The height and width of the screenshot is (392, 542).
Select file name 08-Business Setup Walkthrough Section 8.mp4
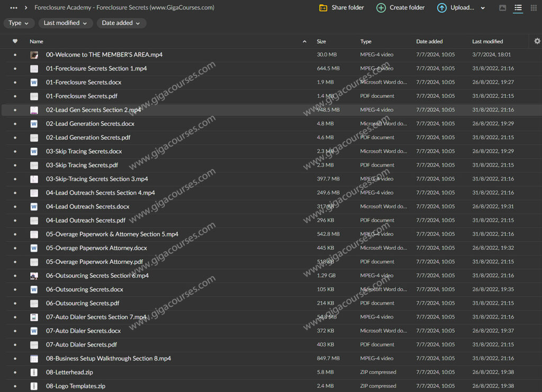pyautogui.click(x=109, y=359)
